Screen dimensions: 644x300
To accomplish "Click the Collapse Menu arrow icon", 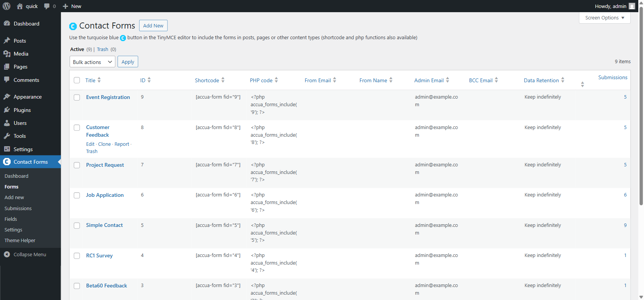I will pyautogui.click(x=7, y=254).
